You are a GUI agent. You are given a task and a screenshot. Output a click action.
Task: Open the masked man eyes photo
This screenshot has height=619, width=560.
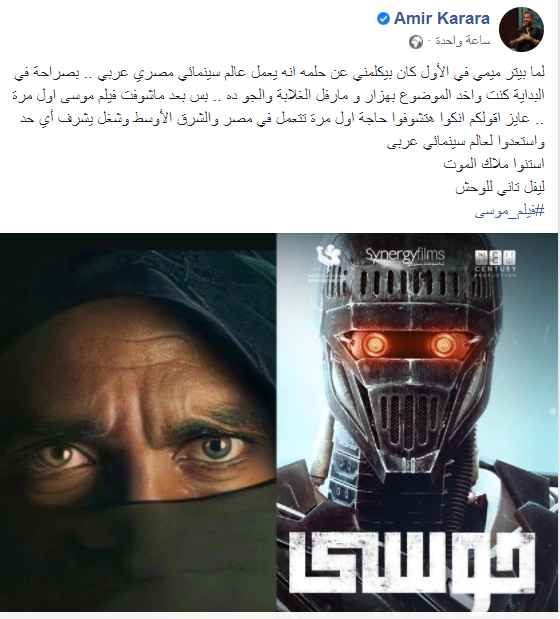[x=138, y=422]
